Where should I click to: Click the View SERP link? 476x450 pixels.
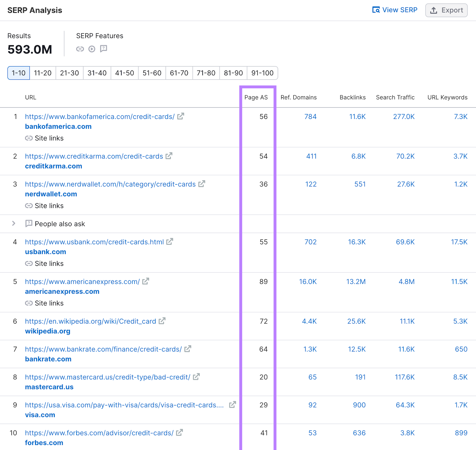coord(395,10)
